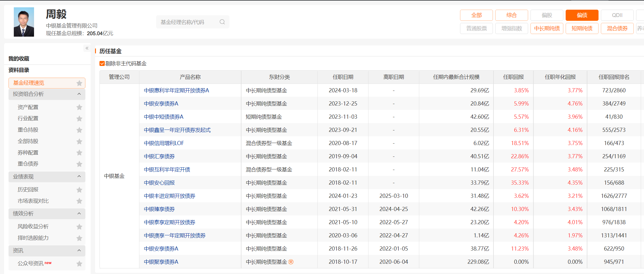Viewport: 644px width, 274px height.
Task: Collapse the 业绩表现 section
Action: click(x=79, y=176)
